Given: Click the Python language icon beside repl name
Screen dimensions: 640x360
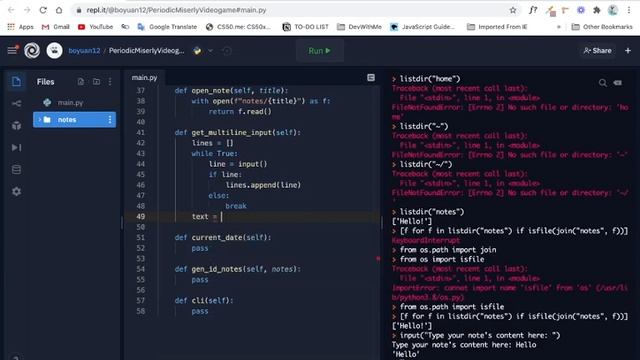Looking at the screenshot, I should coord(197,51).
